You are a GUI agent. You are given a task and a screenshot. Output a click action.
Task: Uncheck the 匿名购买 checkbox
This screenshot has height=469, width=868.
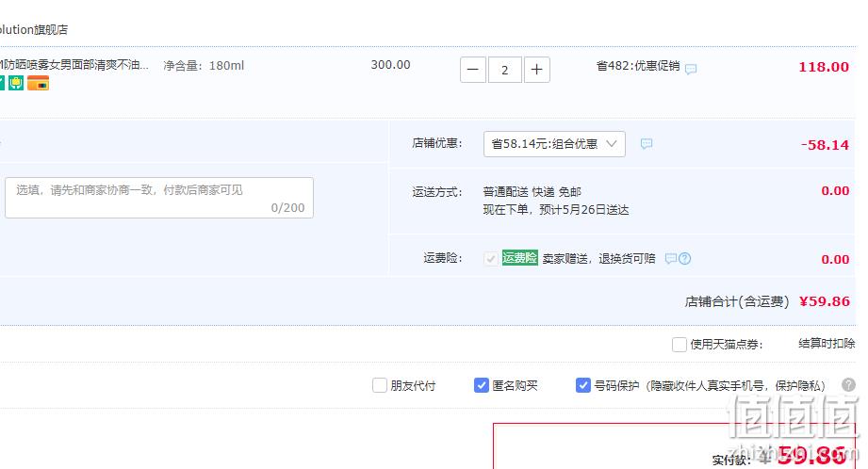(481, 385)
